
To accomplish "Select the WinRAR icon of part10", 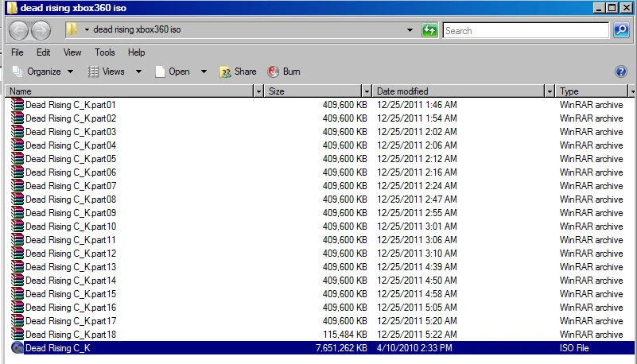I will click(x=17, y=227).
